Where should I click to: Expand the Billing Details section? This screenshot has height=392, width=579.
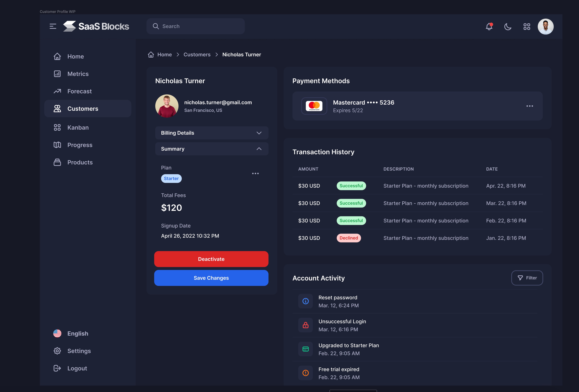coord(211,133)
